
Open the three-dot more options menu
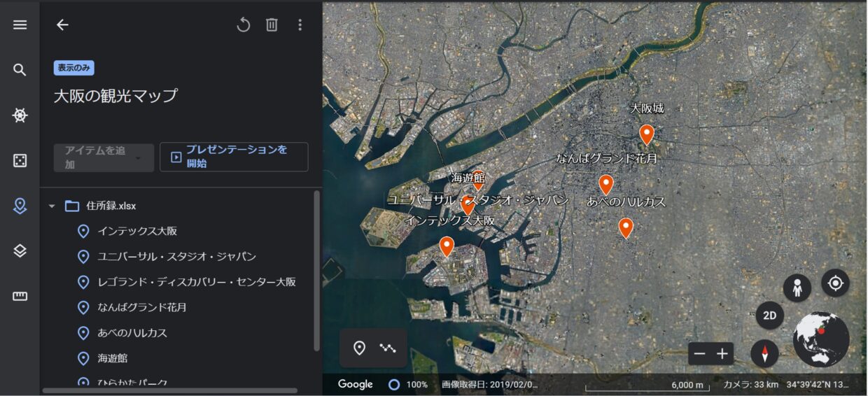300,25
